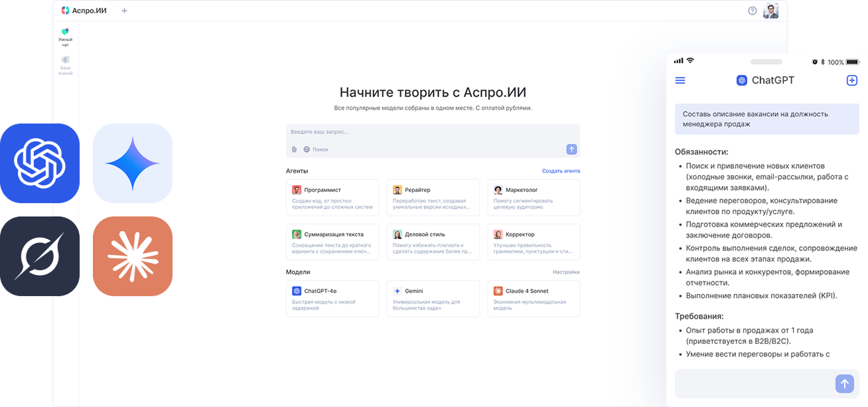
Task: Click the Обязанности: heading
Action: coord(701,151)
